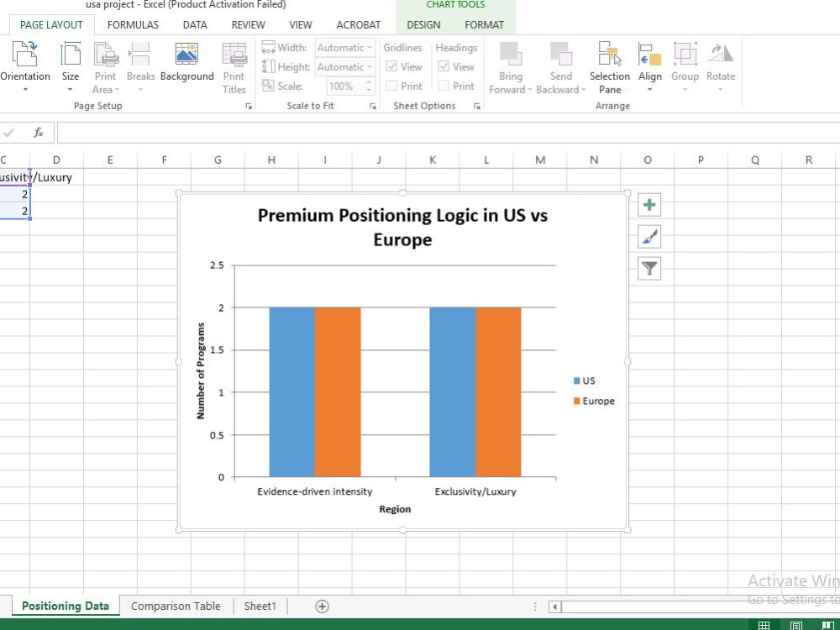Viewport: 840px width, 630px height.
Task: Open the page Size menu
Action: (71, 66)
